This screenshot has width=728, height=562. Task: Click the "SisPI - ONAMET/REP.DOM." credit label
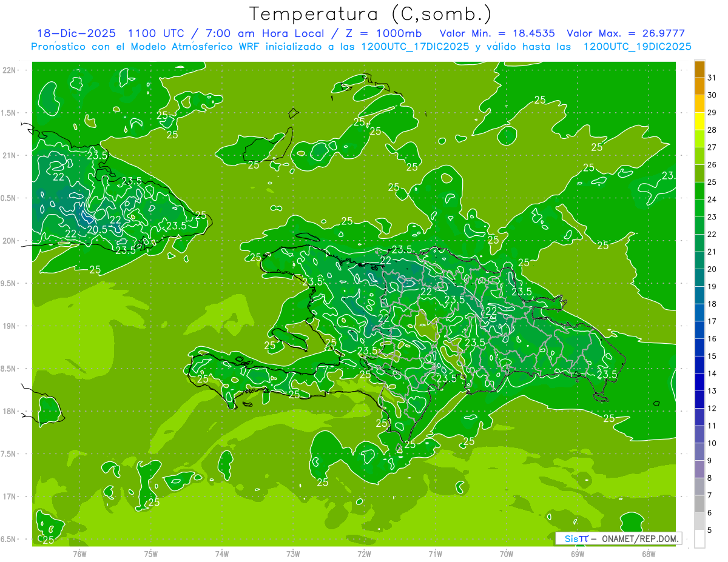(x=618, y=538)
